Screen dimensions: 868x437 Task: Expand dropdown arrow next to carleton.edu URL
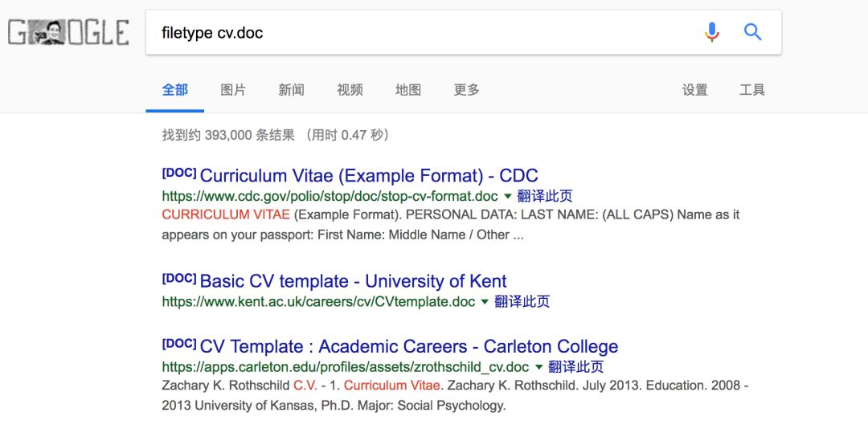(x=538, y=367)
